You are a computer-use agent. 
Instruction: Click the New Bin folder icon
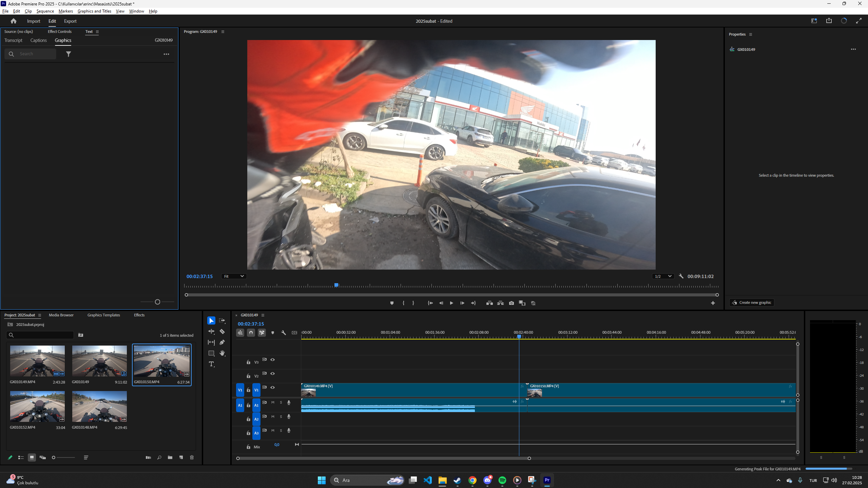point(170,457)
